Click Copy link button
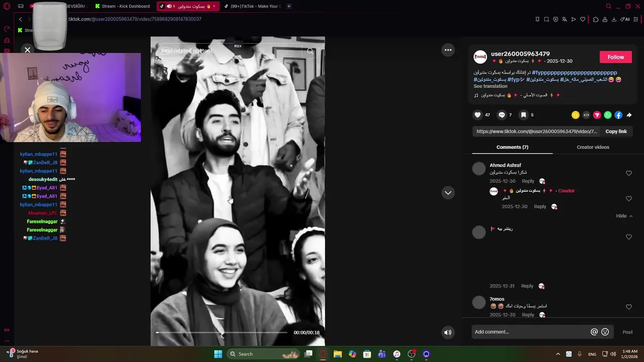644x362 pixels. (616, 131)
